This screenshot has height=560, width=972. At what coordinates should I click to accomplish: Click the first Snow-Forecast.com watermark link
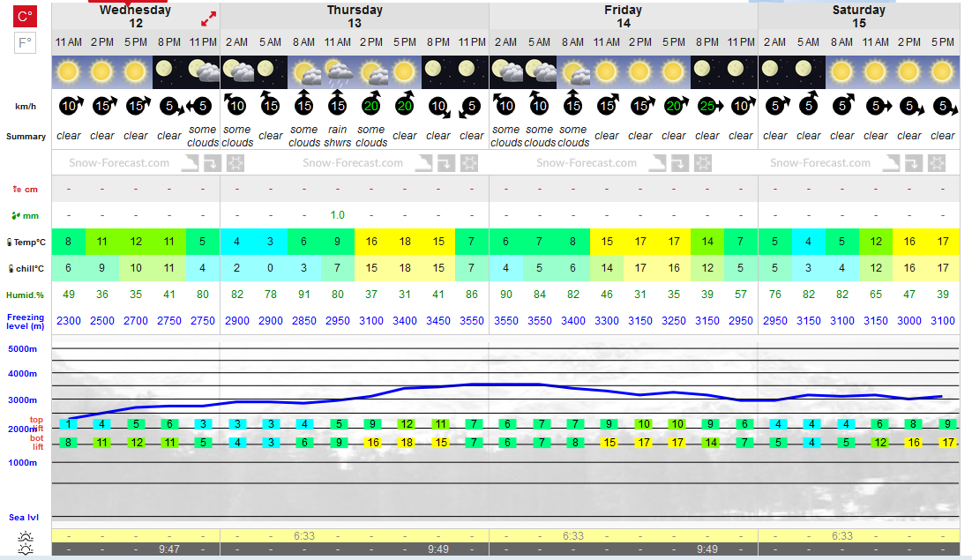tap(119, 163)
